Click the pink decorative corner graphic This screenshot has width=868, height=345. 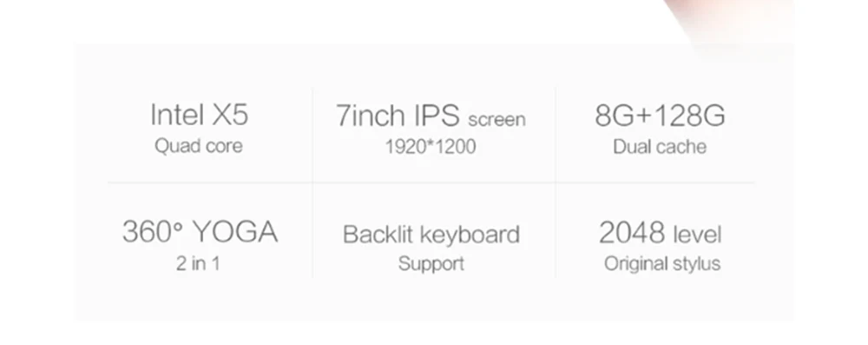pos(730,23)
